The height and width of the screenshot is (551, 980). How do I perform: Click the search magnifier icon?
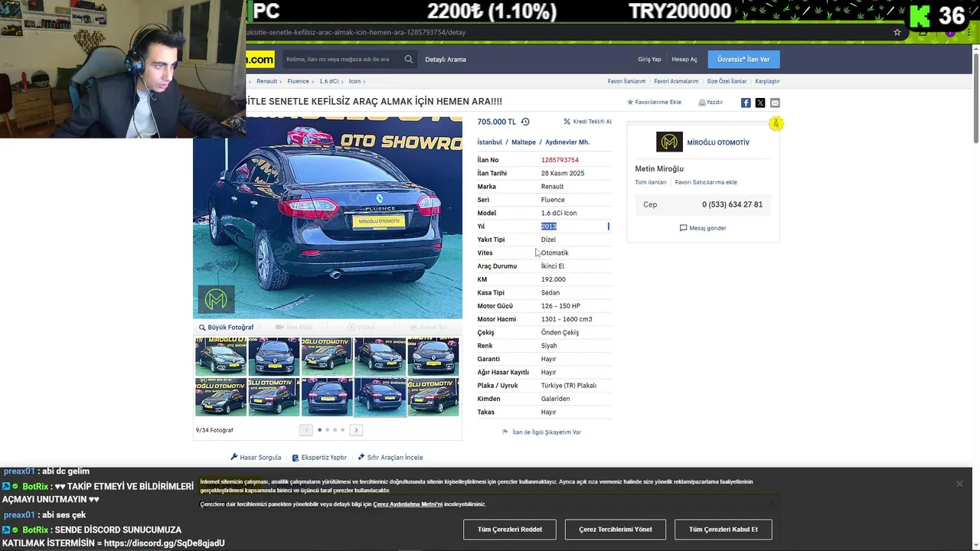coord(409,59)
